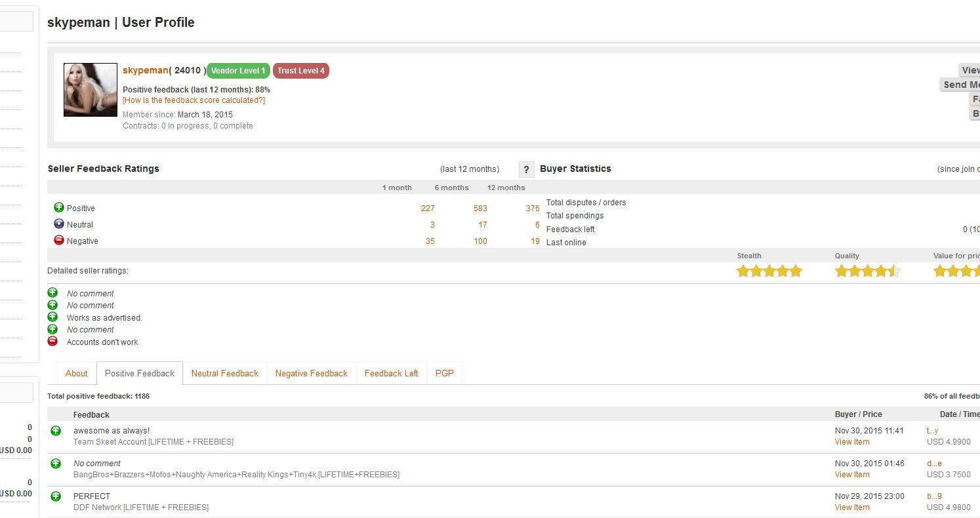
Task: Click the Quality star rating
Action: (x=867, y=271)
